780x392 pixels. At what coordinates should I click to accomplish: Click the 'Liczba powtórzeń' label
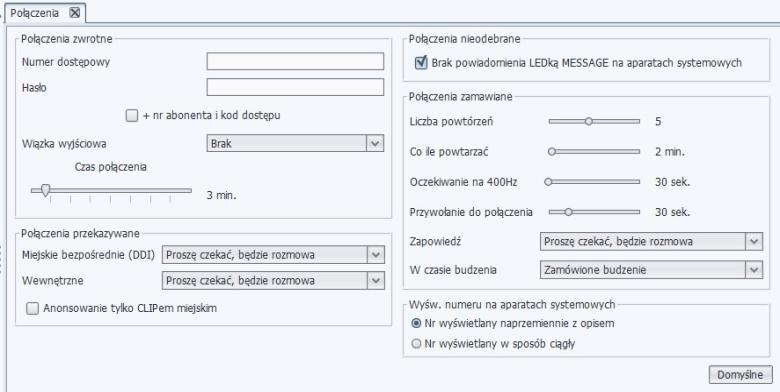click(x=451, y=121)
